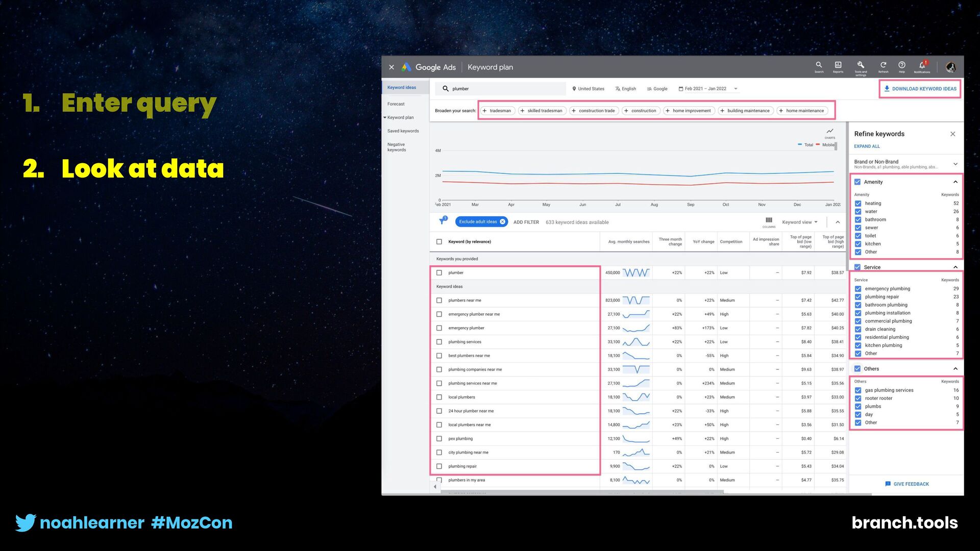Click the English language setting
The height and width of the screenshot is (551, 980).
tap(626, 89)
